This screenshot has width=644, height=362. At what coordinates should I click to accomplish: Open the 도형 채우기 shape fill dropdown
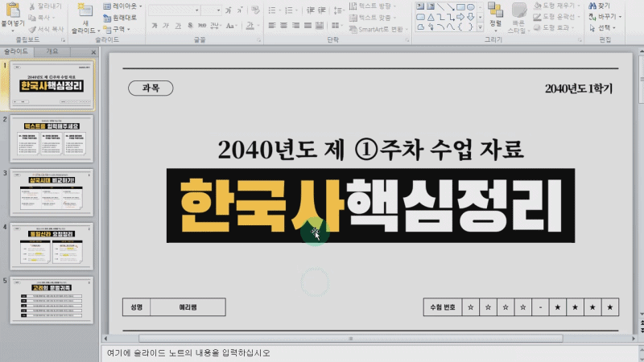pyautogui.click(x=557, y=6)
